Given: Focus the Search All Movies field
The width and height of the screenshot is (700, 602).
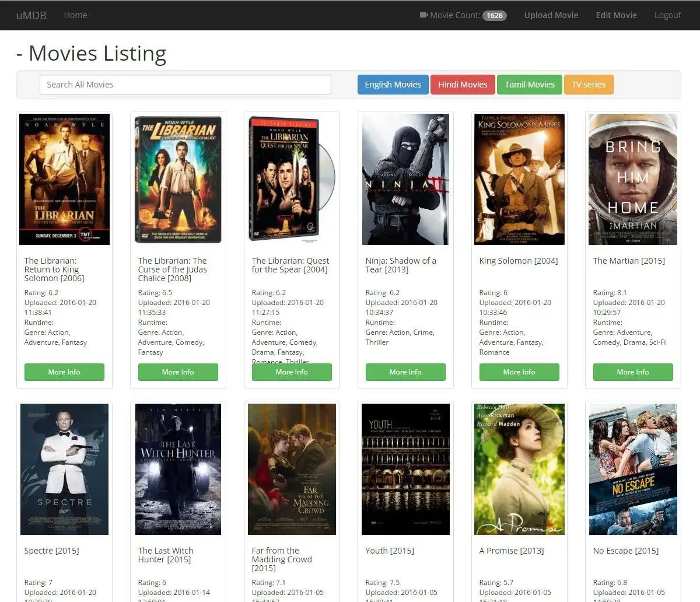Looking at the screenshot, I should pyautogui.click(x=185, y=85).
